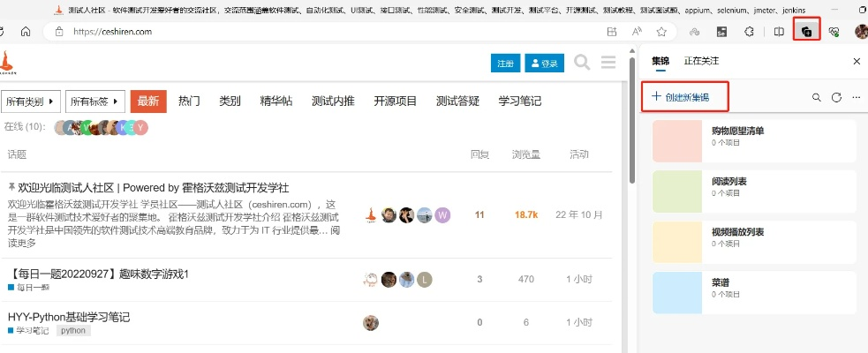Viewport: 868px width, 353px height.
Task: Select the 精华帖 tab
Action: [276, 101]
